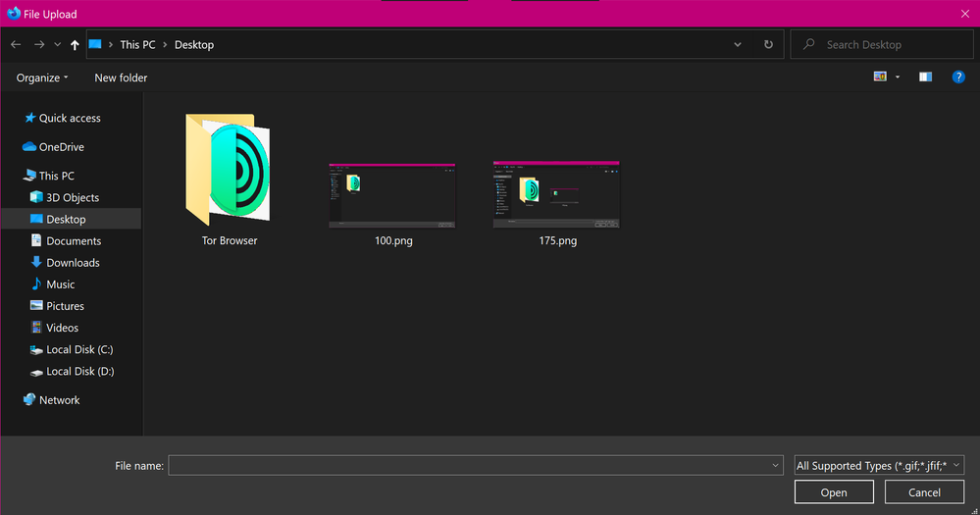Refresh the Desktop folder view
The image size is (980, 515).
(768, 44)
